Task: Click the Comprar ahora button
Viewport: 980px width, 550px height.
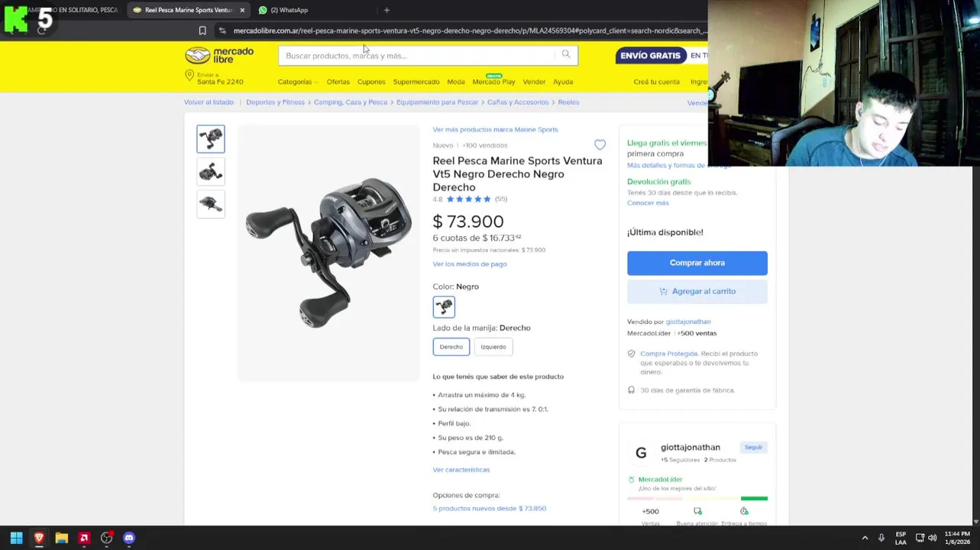Action: 697,263
